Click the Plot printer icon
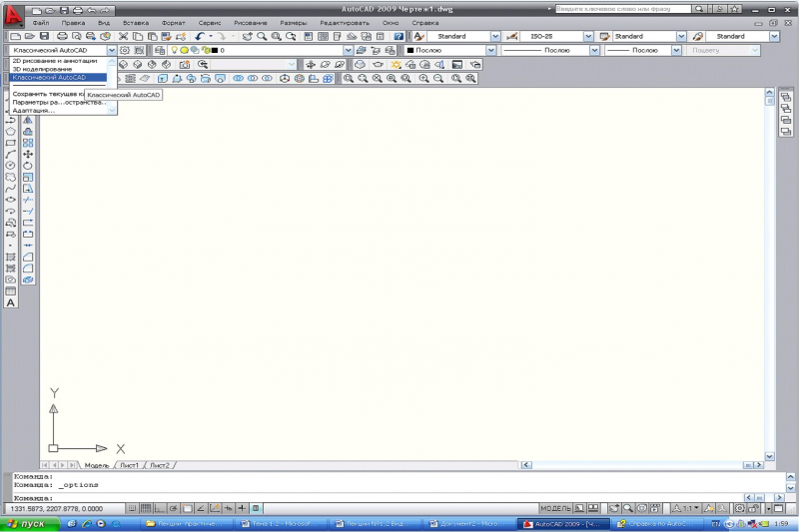Image resolution: width=799 pixels, height=532 pixels. pos(62,36)
